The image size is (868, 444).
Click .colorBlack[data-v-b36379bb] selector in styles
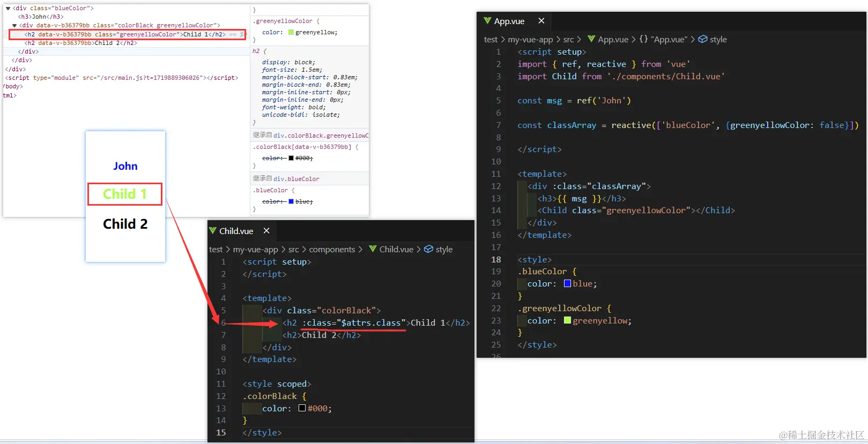(x=302, y=147)
